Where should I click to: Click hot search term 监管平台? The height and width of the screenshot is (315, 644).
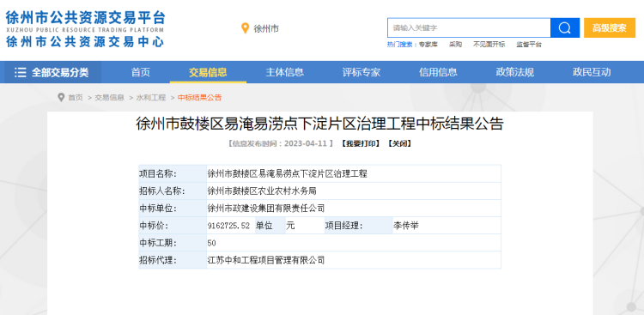point(529,45)
